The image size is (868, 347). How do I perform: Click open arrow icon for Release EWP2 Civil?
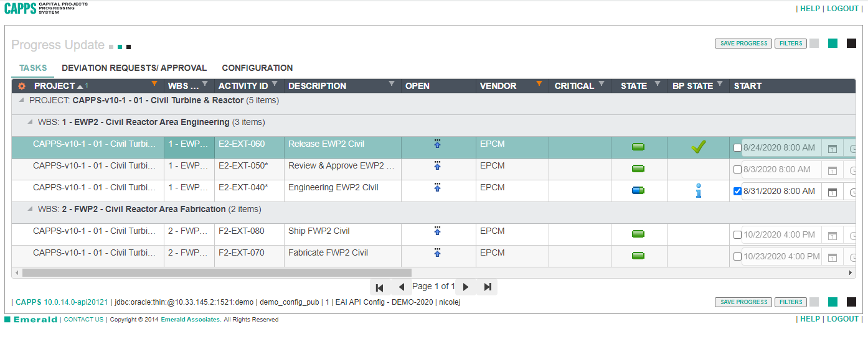(x=437, y=144)
